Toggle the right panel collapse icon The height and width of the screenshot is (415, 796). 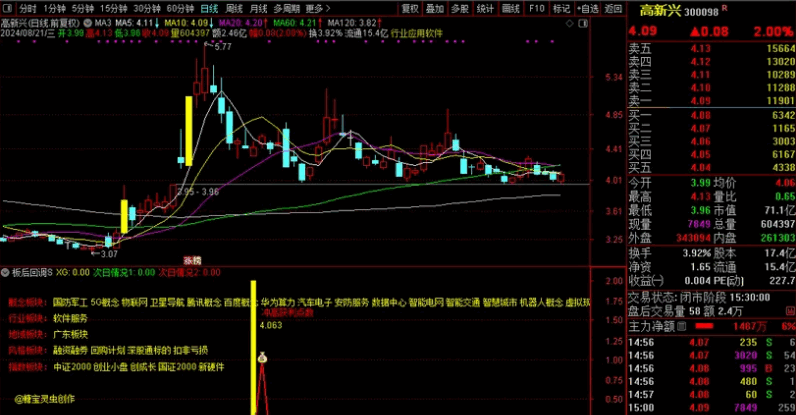[x=583, y=23]
